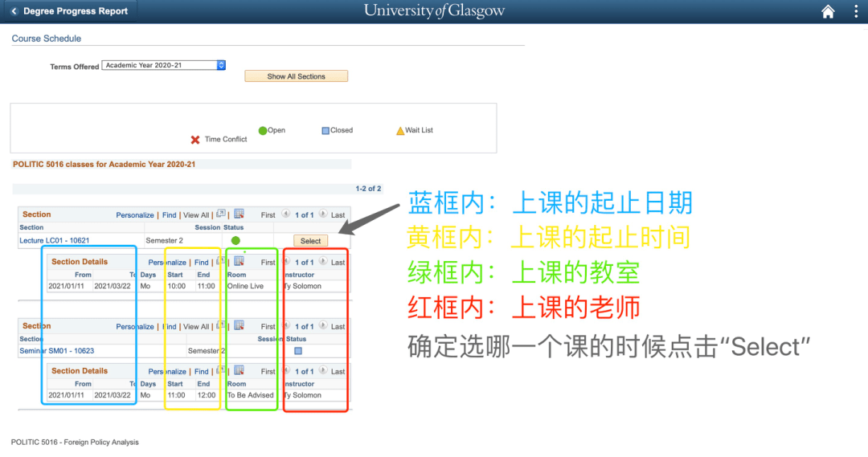The width and height of the screenshot is (868, 457).
Task: Click Find in the Lecture section header
Action: 169,215
